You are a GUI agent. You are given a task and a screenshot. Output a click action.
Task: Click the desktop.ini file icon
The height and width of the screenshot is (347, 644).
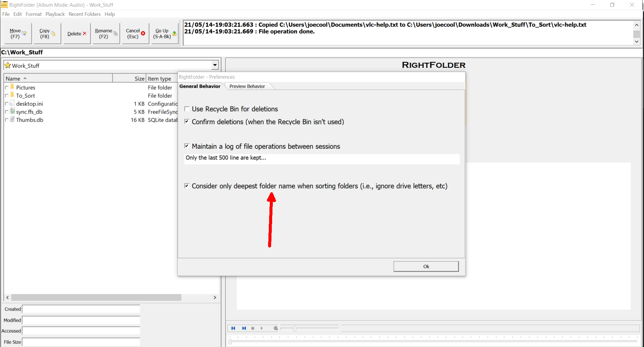pos(12,103)
